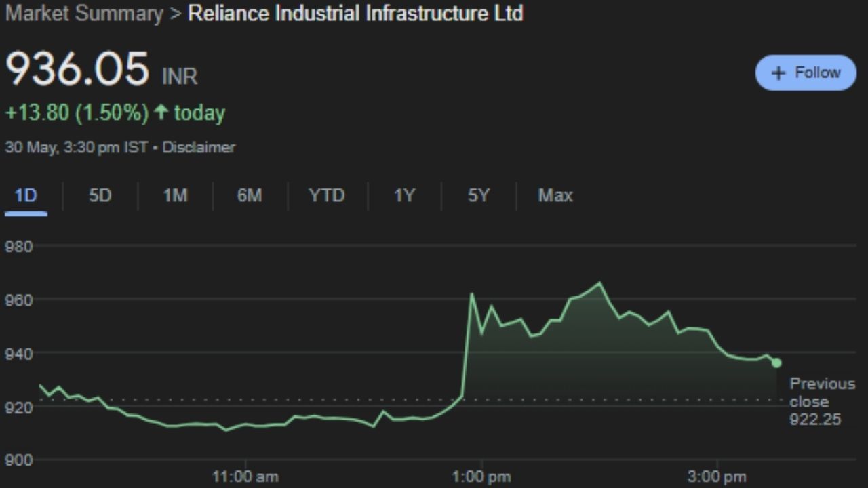The width and height of the screenshot is (868, 488).
Task: Choose the 5Y time range tab
Action: 478,196
